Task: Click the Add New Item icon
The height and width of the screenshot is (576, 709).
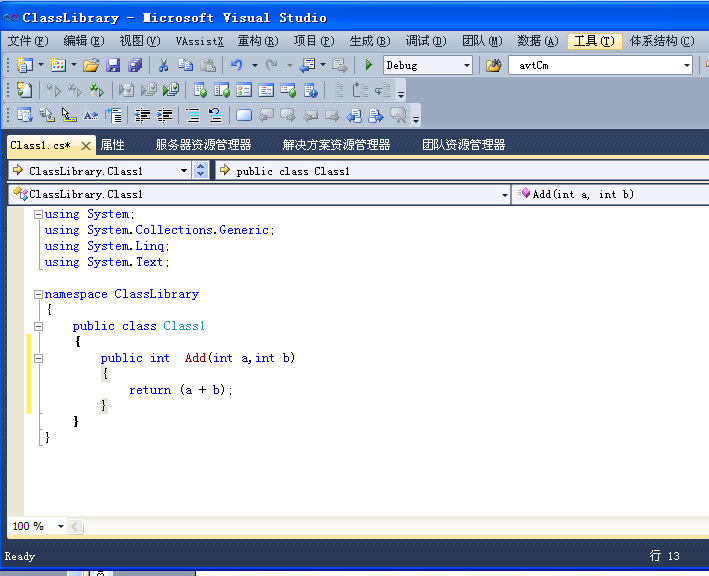Action: pos(58,66)
